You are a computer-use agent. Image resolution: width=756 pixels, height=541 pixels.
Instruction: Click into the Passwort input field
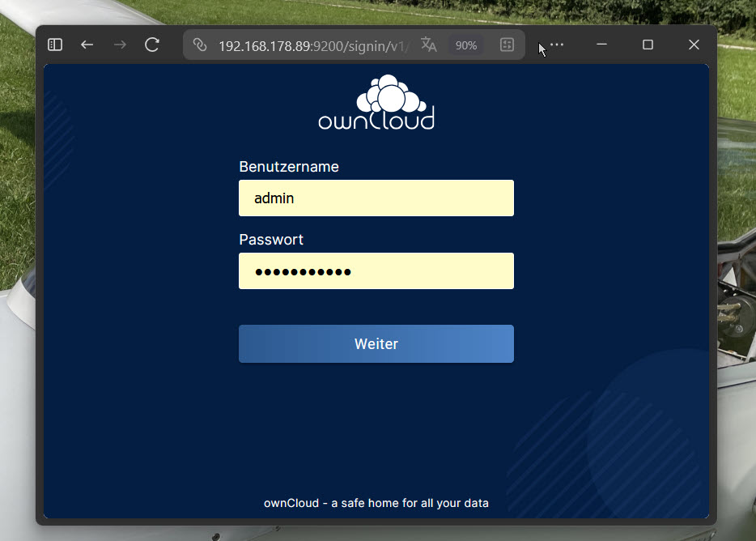coord(376,271)
